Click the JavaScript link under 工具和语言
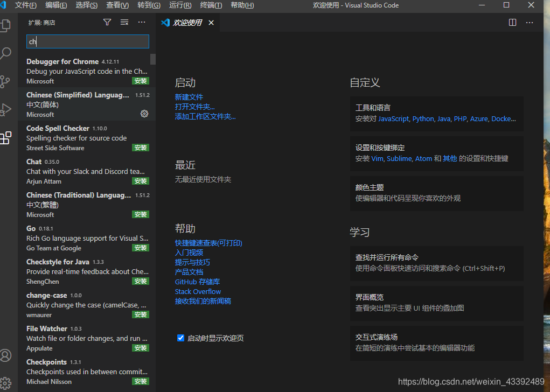This screenshot has height=392, width=550. click(x=394, y=119)
